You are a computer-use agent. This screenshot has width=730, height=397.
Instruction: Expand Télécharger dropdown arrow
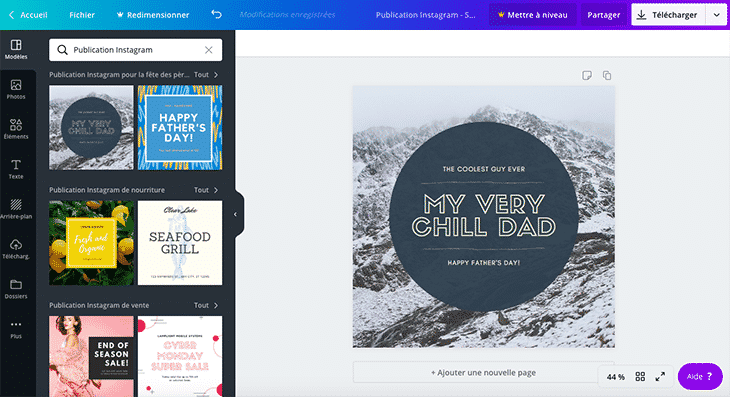click(x=716, y=15)
